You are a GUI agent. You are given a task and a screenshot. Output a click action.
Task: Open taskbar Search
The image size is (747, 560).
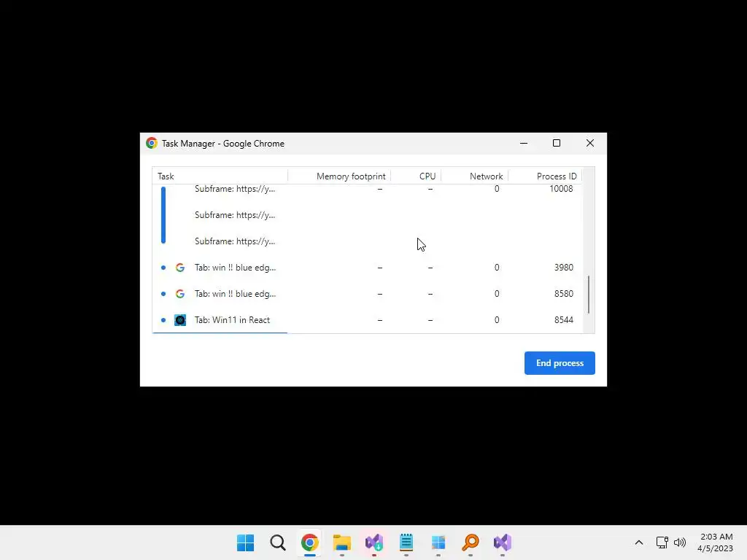(278, 542)
